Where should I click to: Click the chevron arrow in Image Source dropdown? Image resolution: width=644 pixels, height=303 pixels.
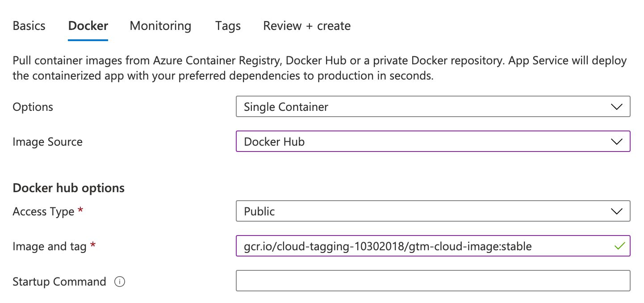click(616, 142)
